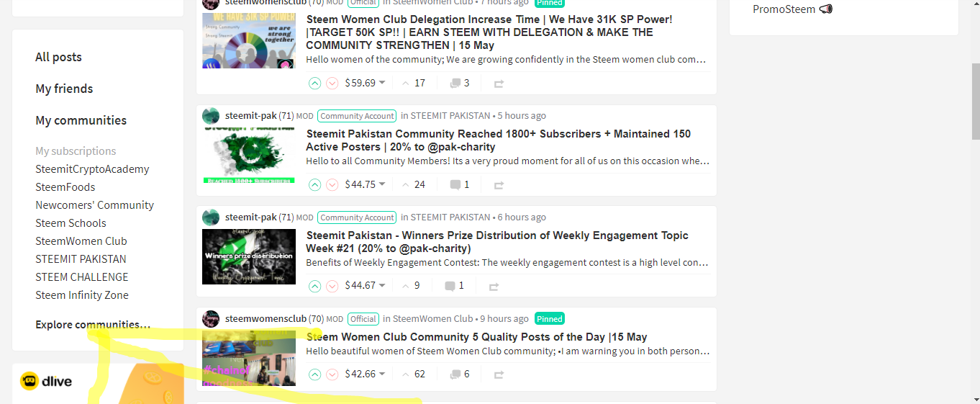Open SteemitCryptoAcademy subscription
Screen dimensions: 980x404
click(x=92, y=169)
